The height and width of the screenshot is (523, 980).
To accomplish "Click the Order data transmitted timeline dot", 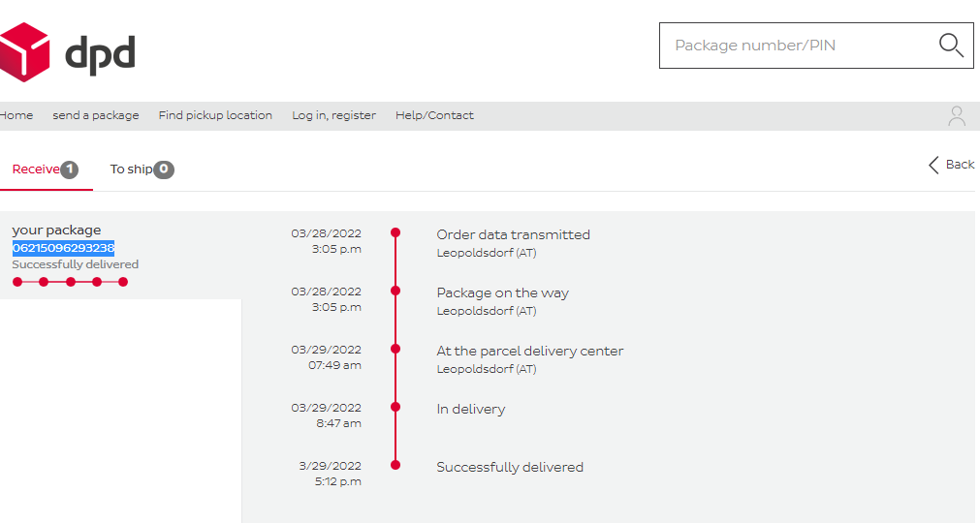I will pos(395,232).
